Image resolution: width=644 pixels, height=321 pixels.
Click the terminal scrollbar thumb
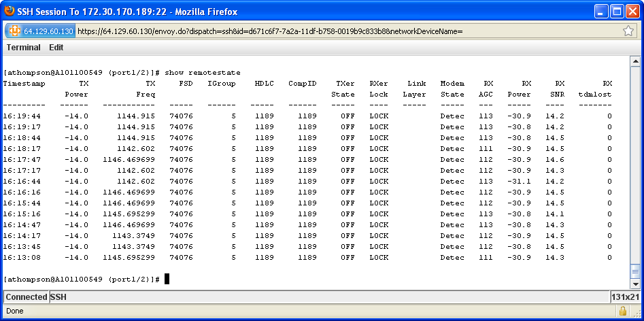[x=635, y=271]
